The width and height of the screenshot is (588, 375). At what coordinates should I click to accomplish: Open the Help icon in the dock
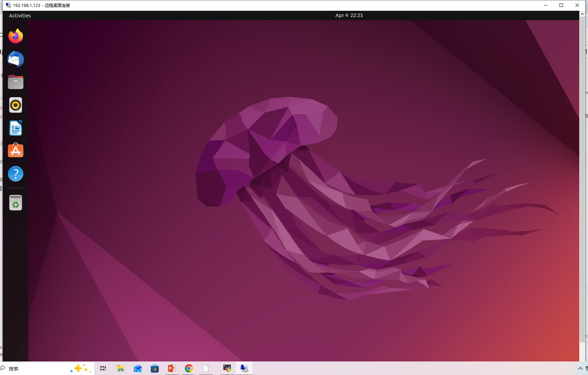[16, 174]
